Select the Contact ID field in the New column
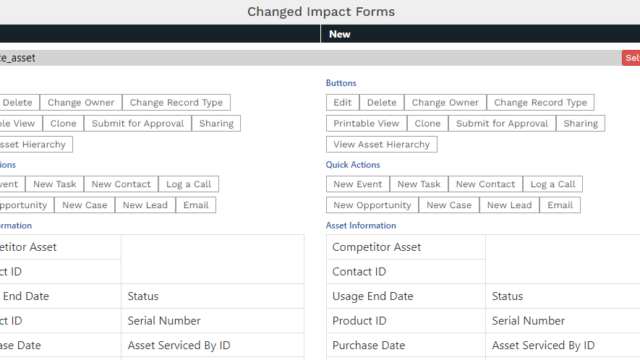Screen dimensions: 640x360 tap(406, 271)
